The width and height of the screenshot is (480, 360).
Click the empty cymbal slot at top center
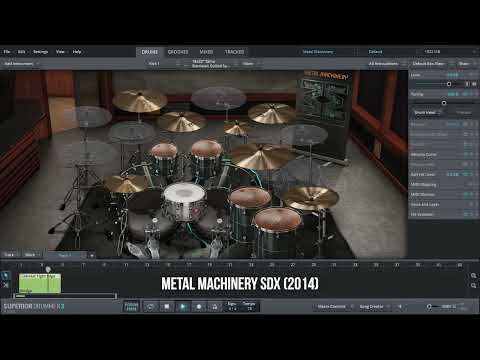tap(219, 97)
